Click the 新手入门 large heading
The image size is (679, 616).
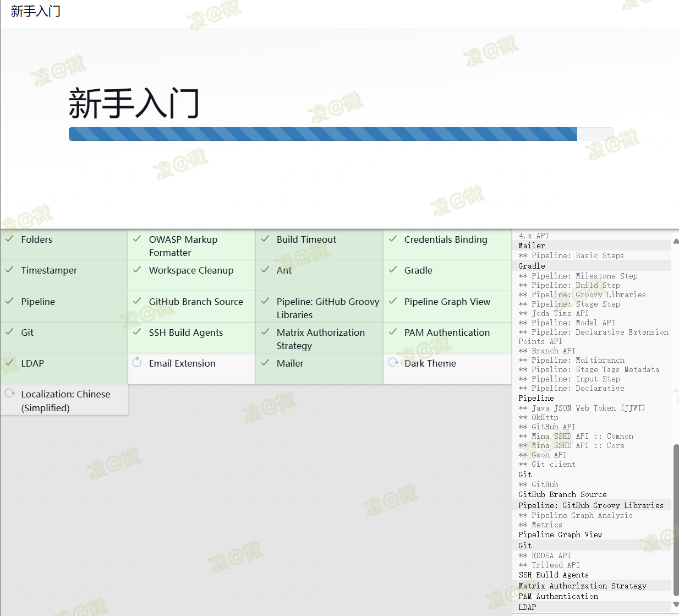pyautogui.click(x=134, y=103)
